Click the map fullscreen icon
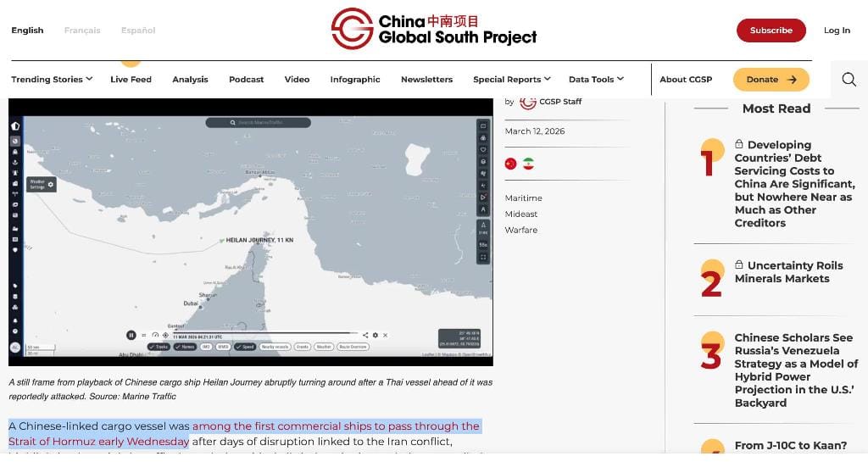The width and height of the screenshot is (868, 462). tap(483, 256)
